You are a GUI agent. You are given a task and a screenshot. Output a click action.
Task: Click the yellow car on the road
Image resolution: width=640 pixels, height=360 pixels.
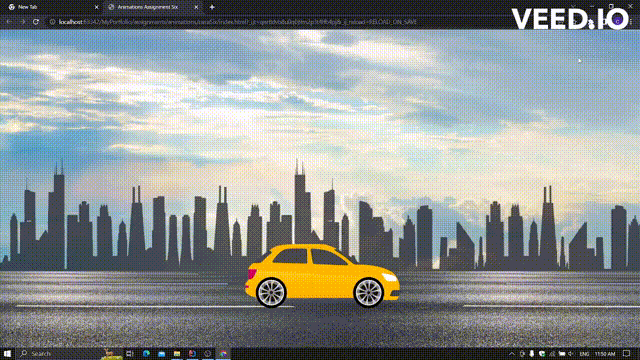coord(322,276)
